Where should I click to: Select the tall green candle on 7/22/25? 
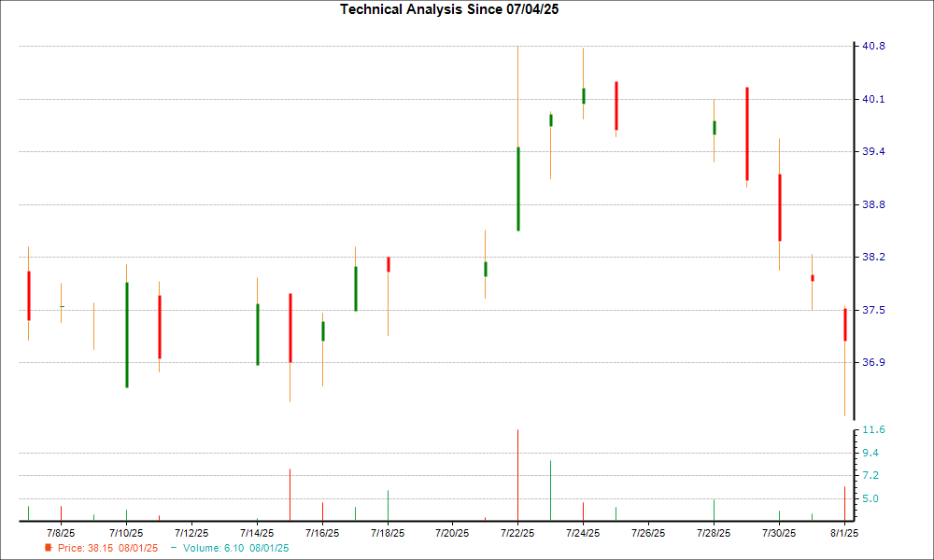(518, 189)
